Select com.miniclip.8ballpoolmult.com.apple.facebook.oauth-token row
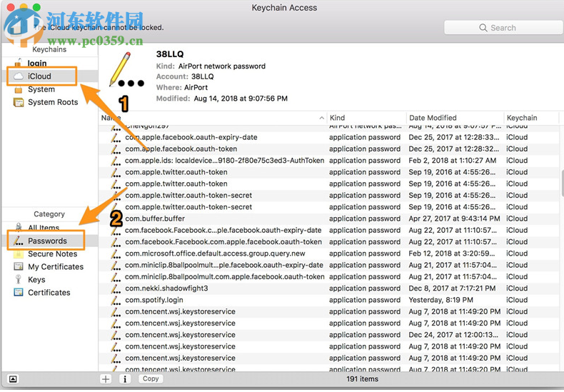This screenshot has width=564, height=392. click(x=328, y=276)
